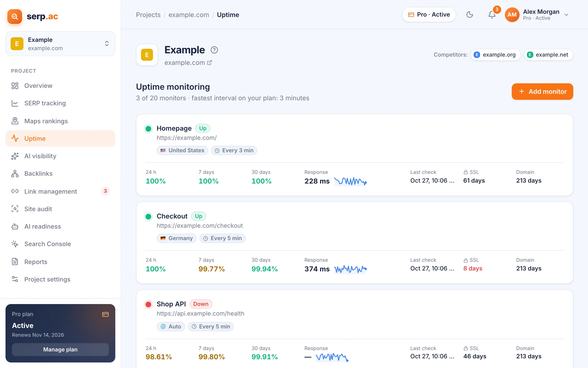The image size is (588, 368).
Task: Open the Overview section
Action: click(x=60, y=86)
